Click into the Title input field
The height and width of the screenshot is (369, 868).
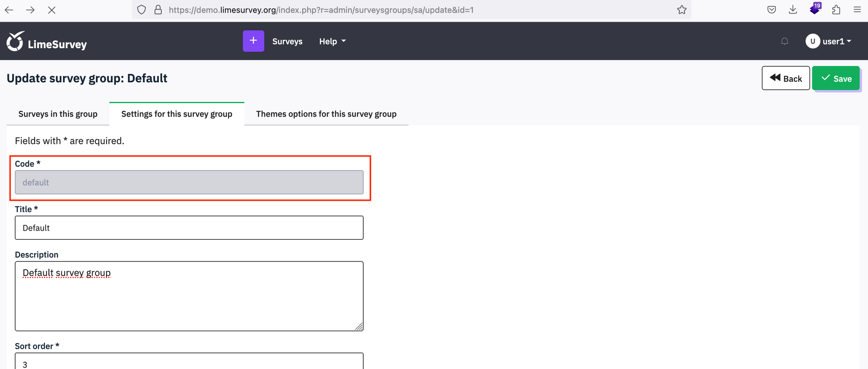(189, 228)
